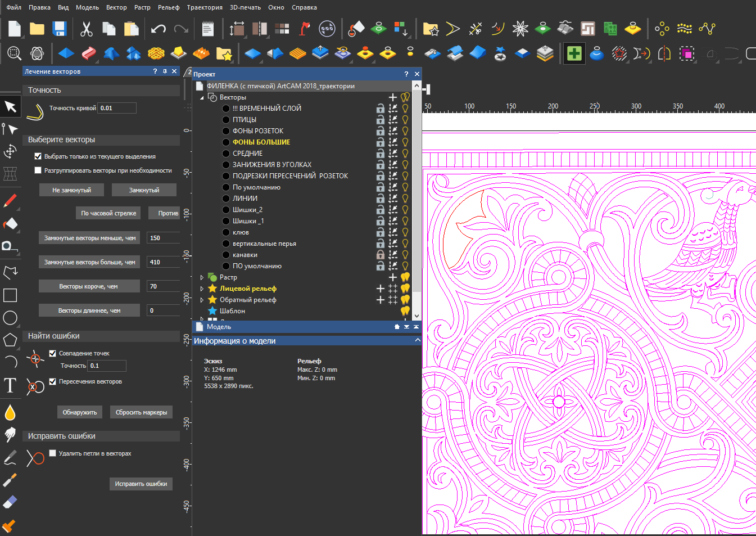Click the mirror vectors icon
756x536 pixels.
pos(664,53)
